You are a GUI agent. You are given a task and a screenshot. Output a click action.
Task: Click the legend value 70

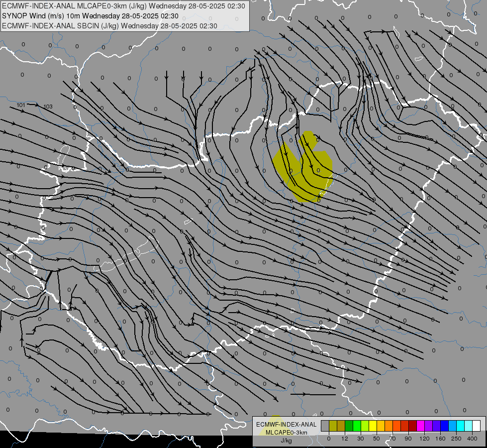[x=392, y=439]
